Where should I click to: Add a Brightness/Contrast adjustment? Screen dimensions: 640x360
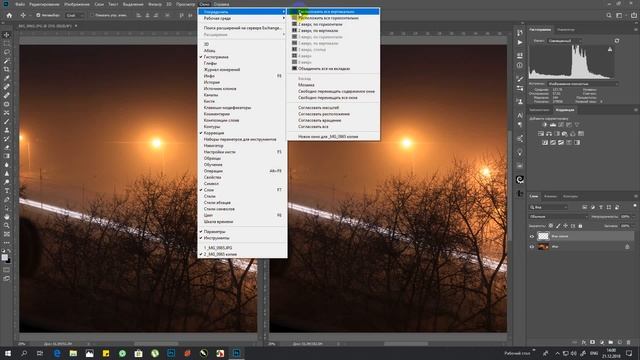tap(544, 124)
